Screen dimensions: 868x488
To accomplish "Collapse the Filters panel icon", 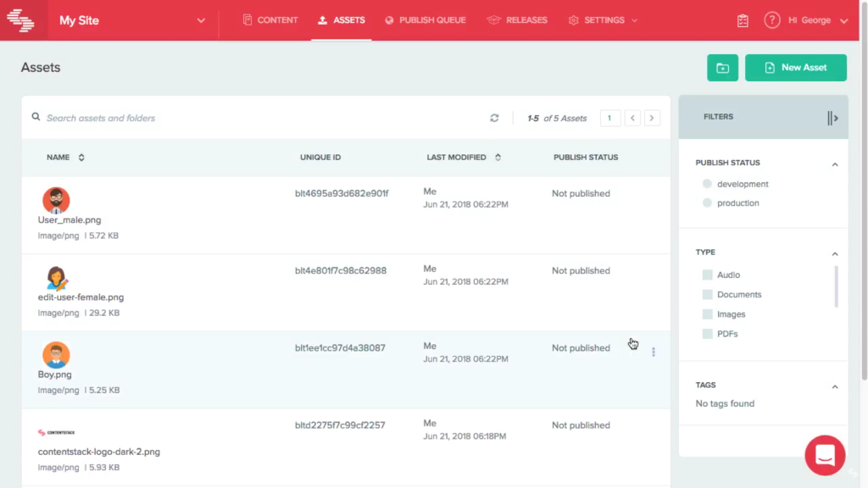I will point(832,118).
